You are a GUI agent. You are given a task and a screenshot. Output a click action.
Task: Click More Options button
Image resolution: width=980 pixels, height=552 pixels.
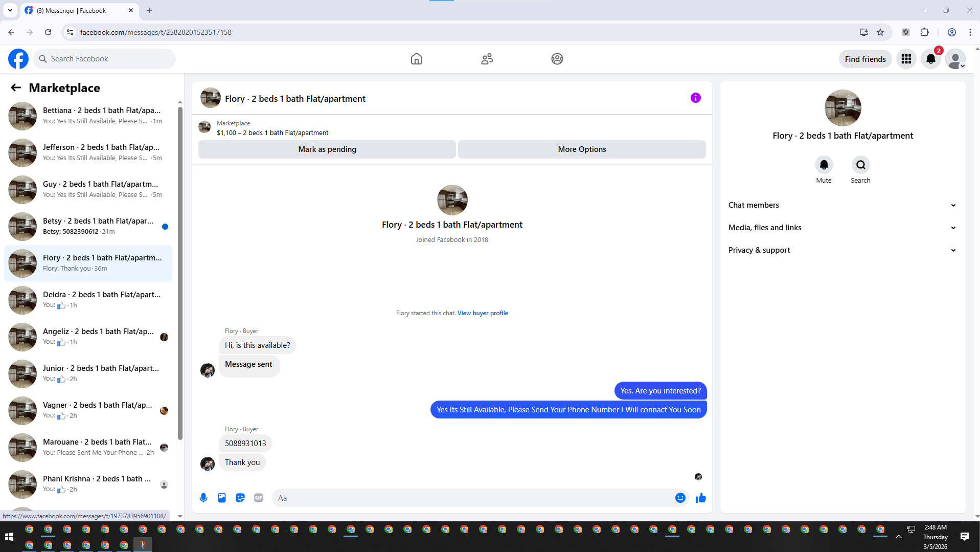[582, 149]
